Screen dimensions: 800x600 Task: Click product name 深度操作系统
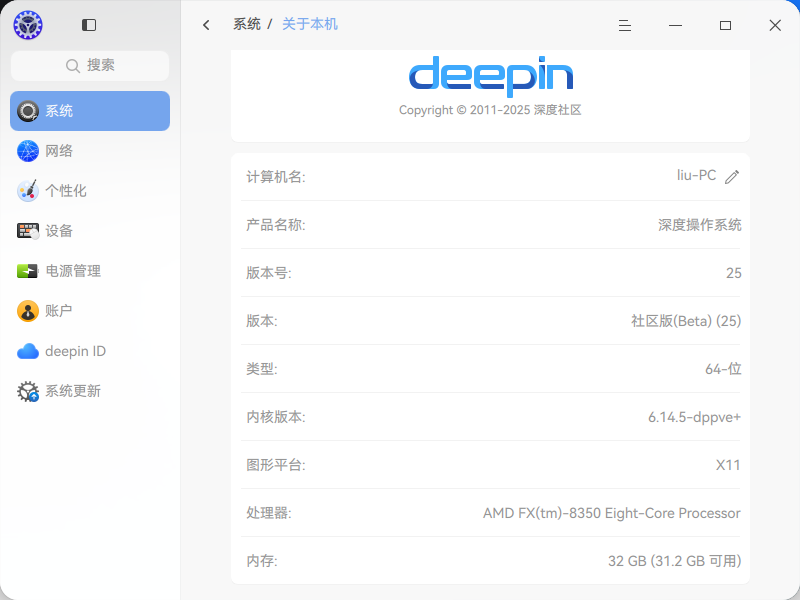click(699, 224)
